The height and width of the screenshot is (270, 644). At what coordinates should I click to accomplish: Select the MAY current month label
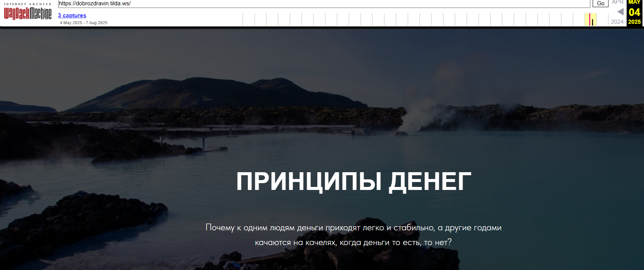(635, 2)
